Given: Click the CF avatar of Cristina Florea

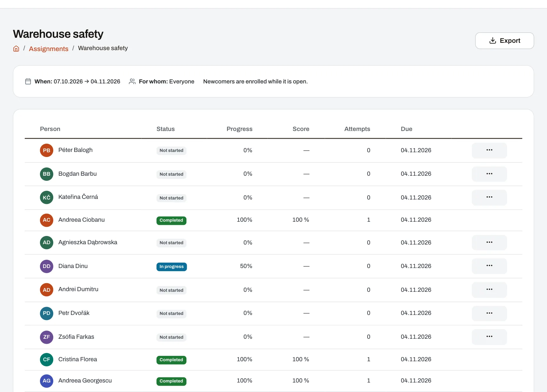Looking at the screenshot, I should click(47, 359).
